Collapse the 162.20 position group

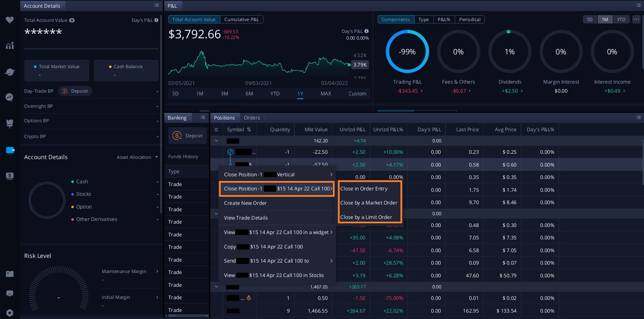click(216, 141)
